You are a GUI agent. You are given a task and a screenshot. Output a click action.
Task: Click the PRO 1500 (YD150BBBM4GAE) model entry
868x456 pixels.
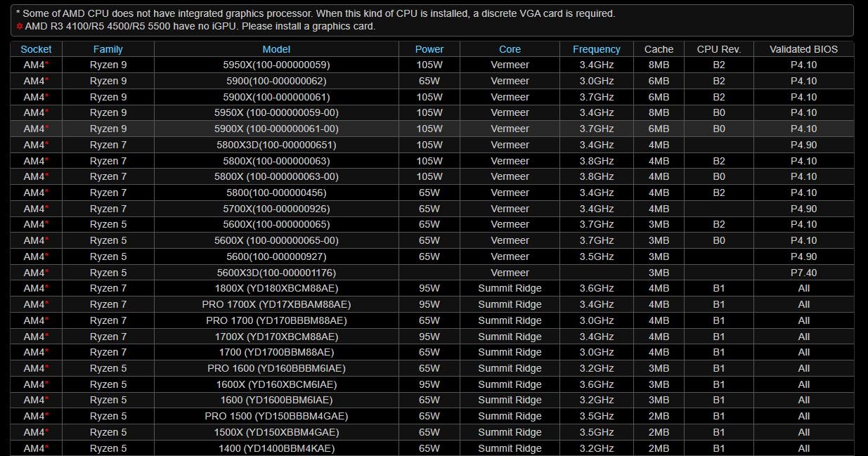click(x=276, y=416)
